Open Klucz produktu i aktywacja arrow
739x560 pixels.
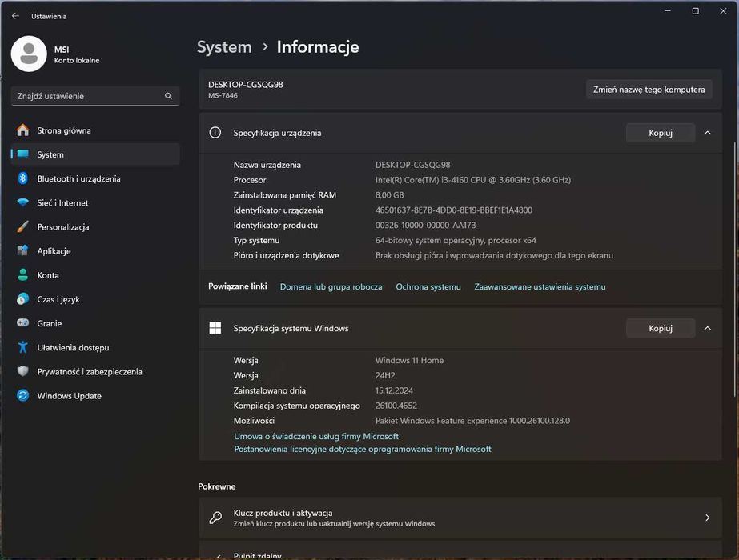point(708,518)
